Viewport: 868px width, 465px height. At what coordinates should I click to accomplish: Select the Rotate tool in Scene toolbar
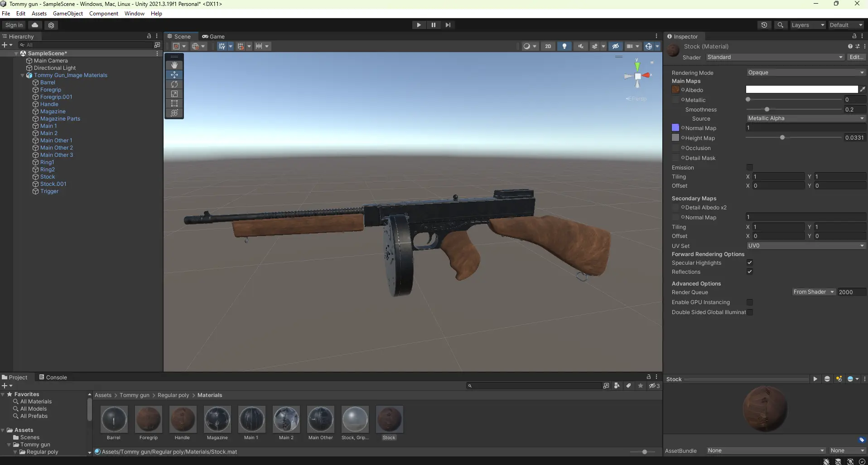(x=174, y=84)
